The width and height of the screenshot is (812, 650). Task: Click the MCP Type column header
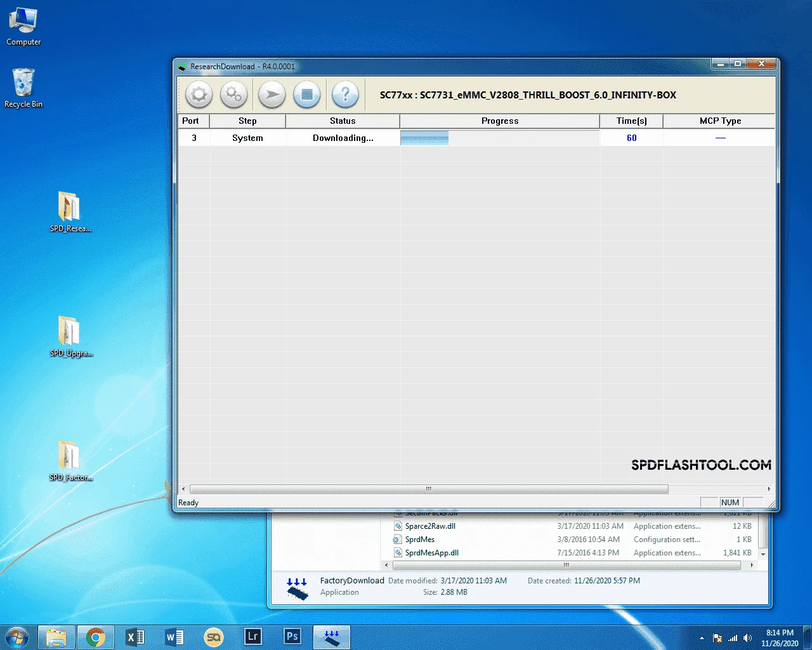click(720, 121)
